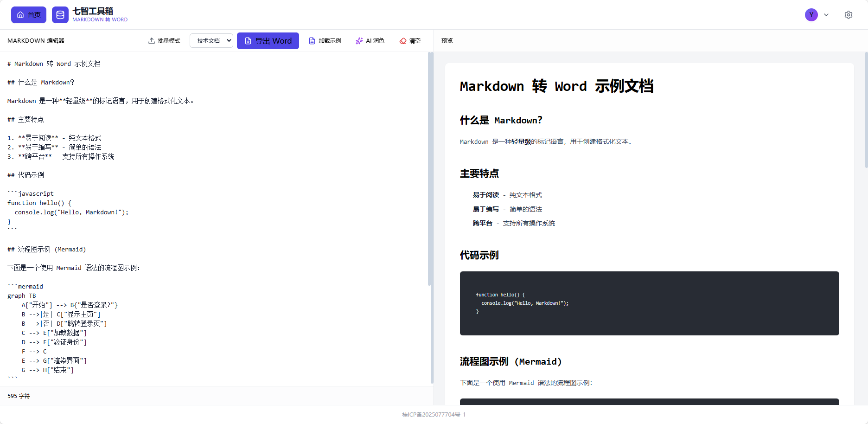This screenshot has height=424, width=868.
Task: Click the editor line '## 主要特点'
Action: pos(26,119)
